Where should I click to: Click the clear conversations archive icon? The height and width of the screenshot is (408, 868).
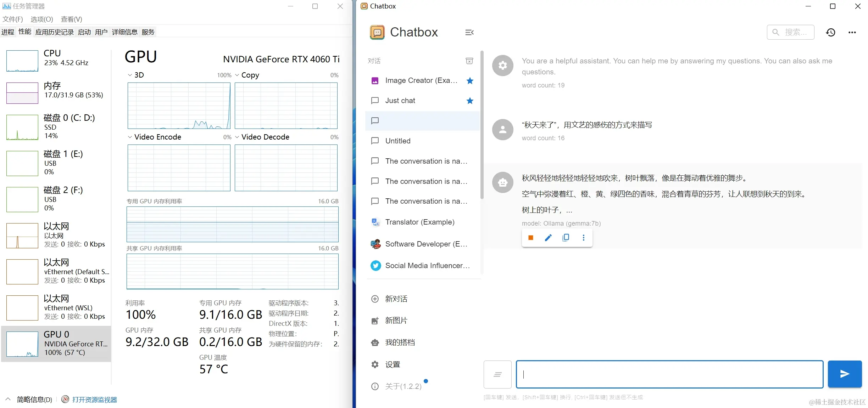469,61
